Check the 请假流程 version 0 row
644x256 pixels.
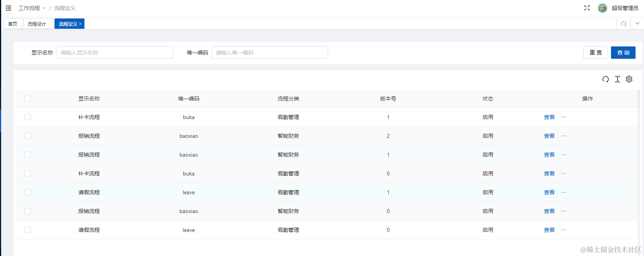click(x=28, y=230)
